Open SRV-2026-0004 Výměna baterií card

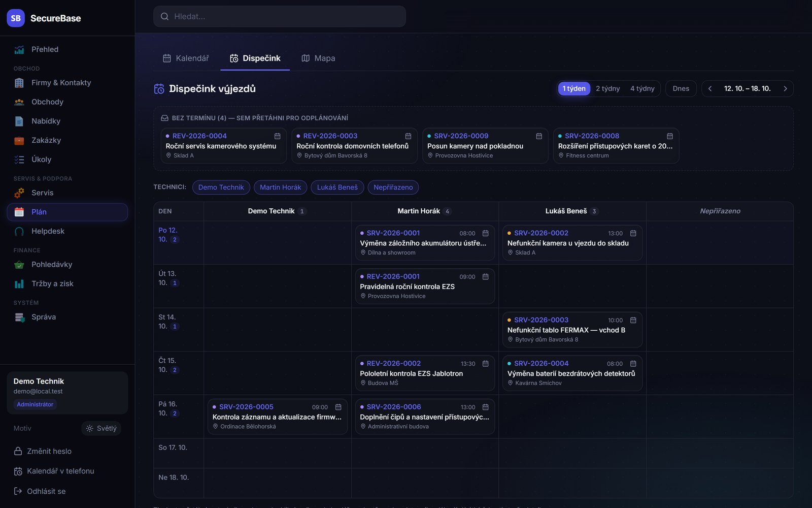(x=572, y=373)
